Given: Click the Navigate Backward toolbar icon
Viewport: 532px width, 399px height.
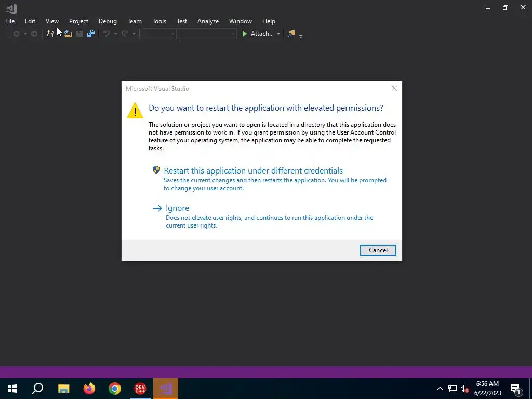Looking at the screenshot, I should coord(16,34).
